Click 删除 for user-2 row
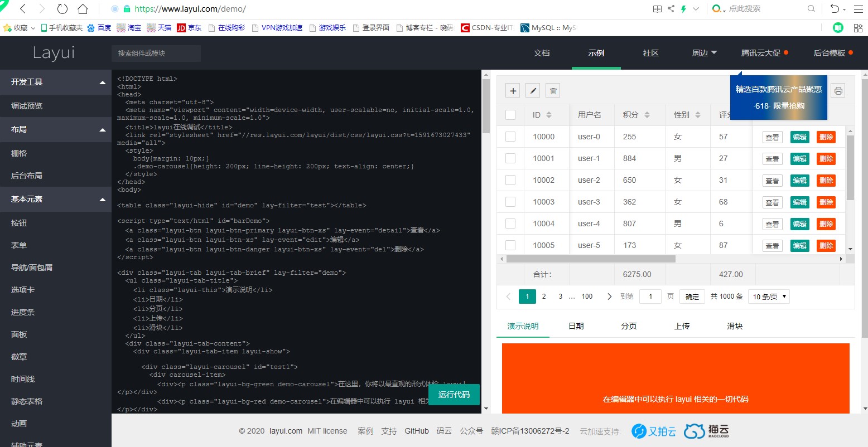This screenshot has height=447, width=868. click(x=826, y=181)
